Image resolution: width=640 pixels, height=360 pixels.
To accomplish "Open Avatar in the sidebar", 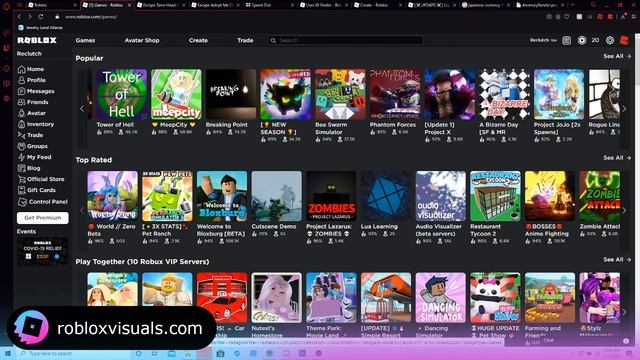I will tap(32, 113).
